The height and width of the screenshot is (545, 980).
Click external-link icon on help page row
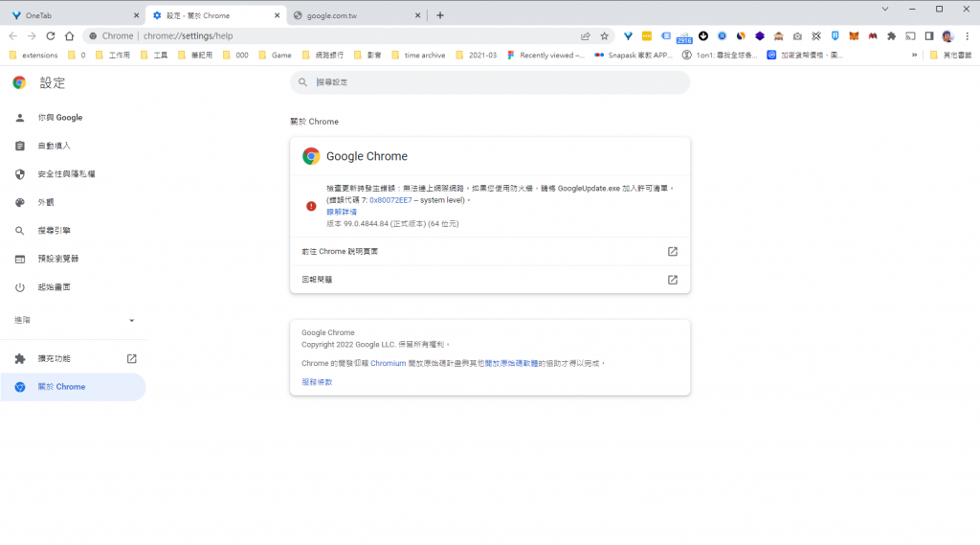click(673, 252)
